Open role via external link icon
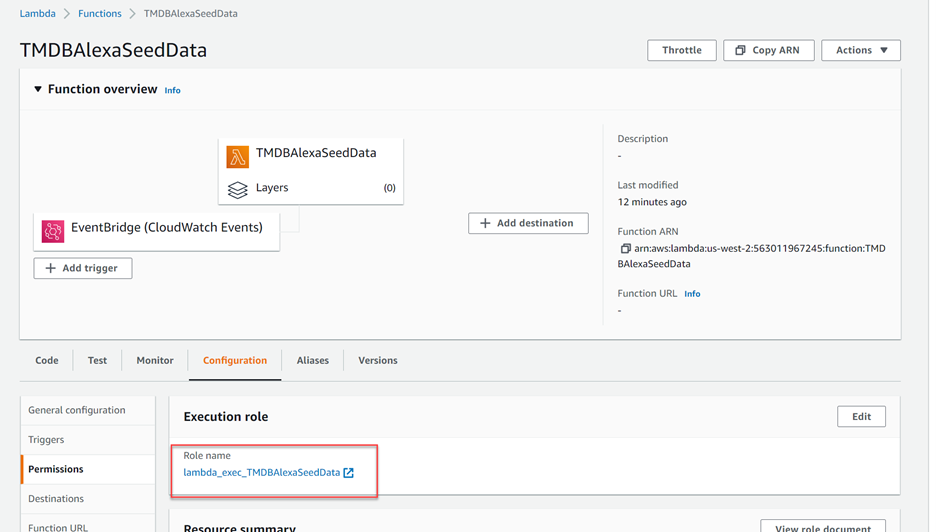936x532 pixels. (349, 473)
